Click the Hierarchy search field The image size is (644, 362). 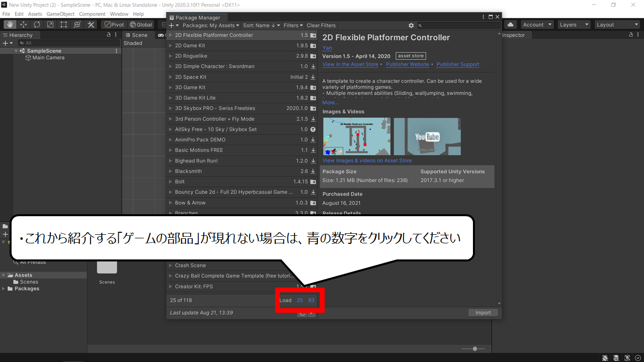pos(68,43)
